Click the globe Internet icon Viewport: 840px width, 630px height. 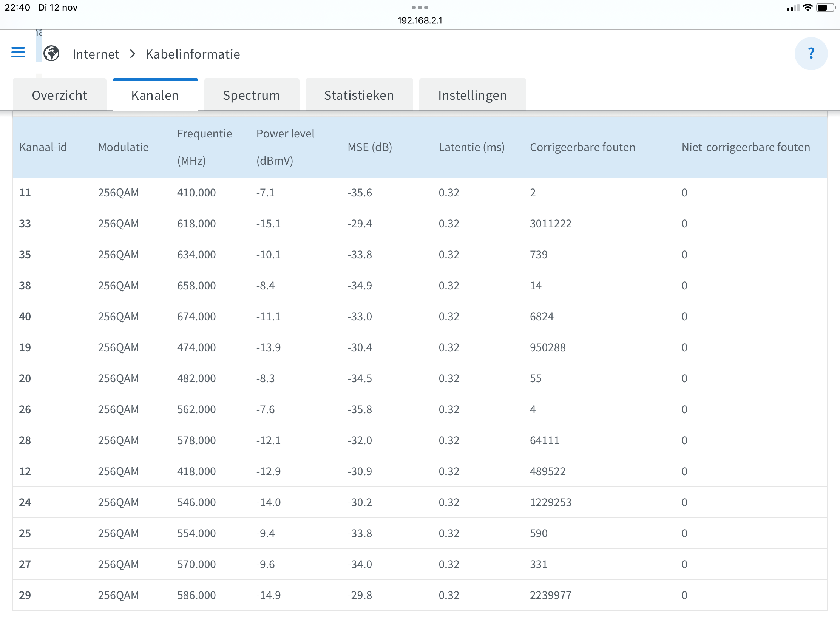pyautogui.click(x=51, y=54)
